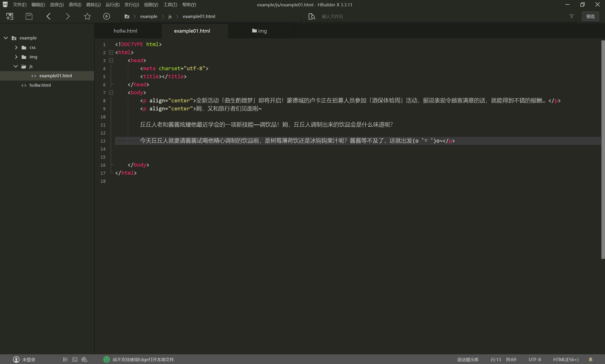Open the 查找(I) menu
This screenshot has height=364, width=605.
coord(75,5)
